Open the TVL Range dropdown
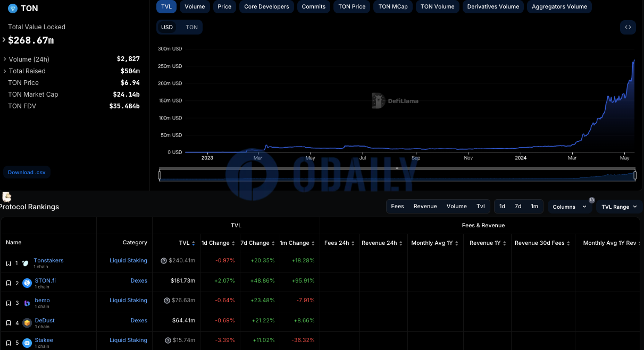Viewport: 644px width, 350px height. pyautogui.click(x=619, y=207)
